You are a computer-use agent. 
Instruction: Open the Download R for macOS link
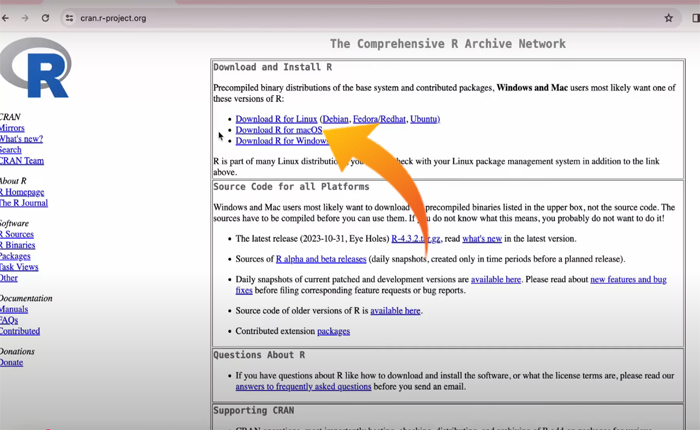(279, 130)
